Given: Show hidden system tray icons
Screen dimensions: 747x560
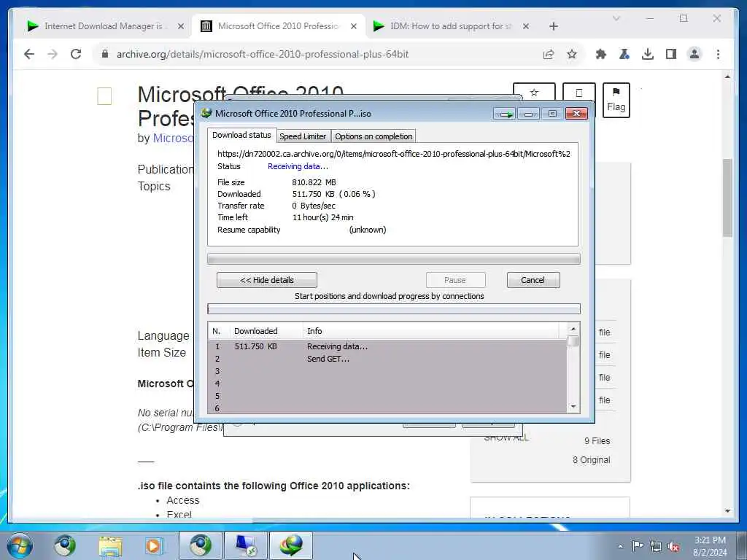Looking at the screenshot, I should 620,546.
